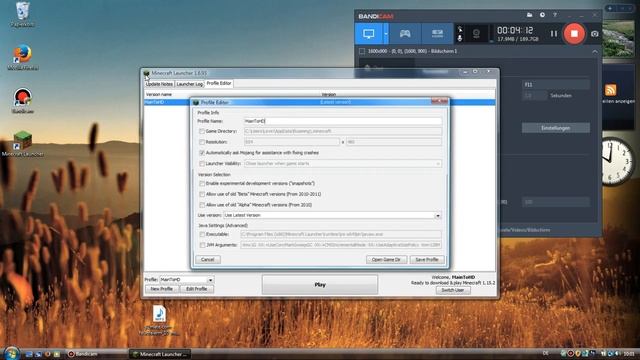Enable the Launcher Visibility checkbox
Image resolution: width=640 pixels, height=360 pixels.
click(202, 164)
